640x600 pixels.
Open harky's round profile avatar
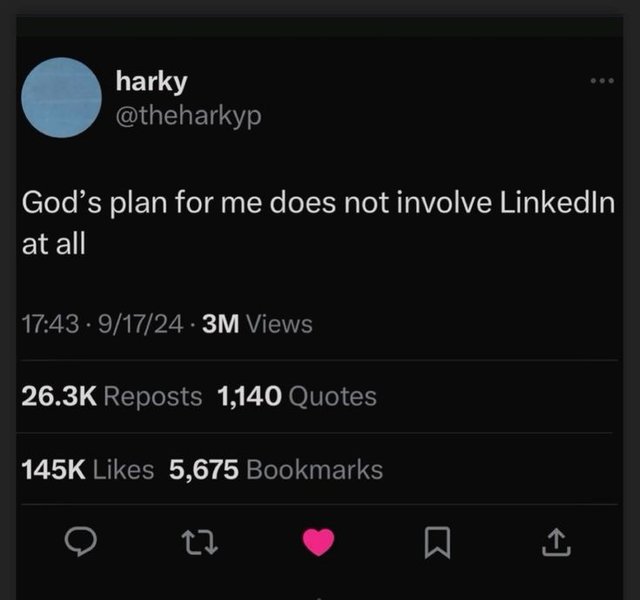[62, 96]
